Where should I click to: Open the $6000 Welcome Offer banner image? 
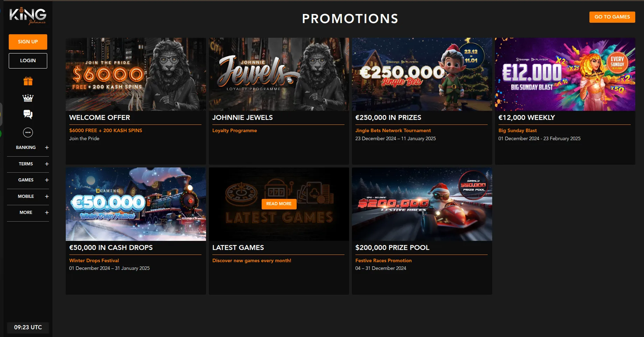136,74
